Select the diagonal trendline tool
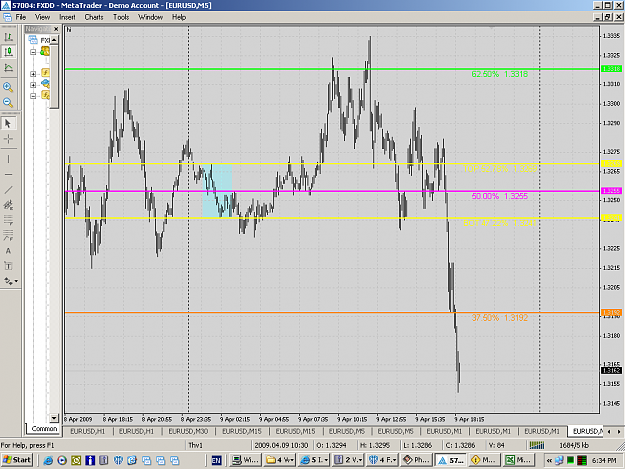This screenshot has width=625, height=469. click(8, 190)
